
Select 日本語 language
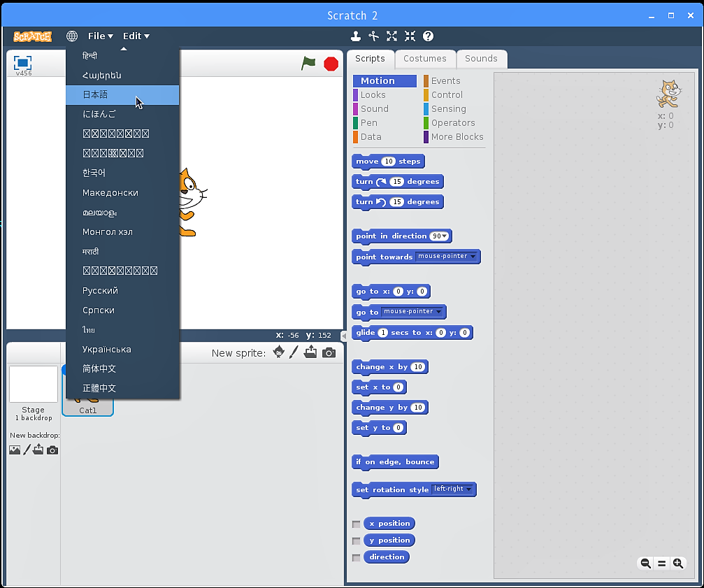coord(122,94)
